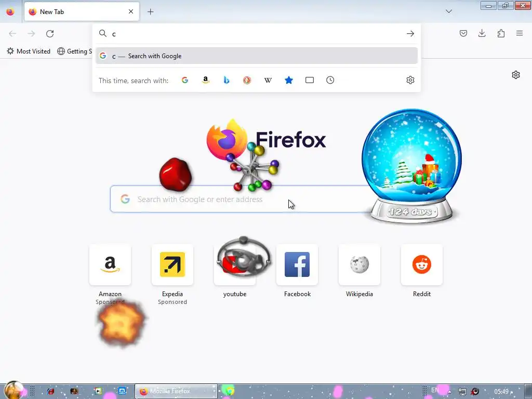Personalize new tab with gear icon

tap(516, 75)
